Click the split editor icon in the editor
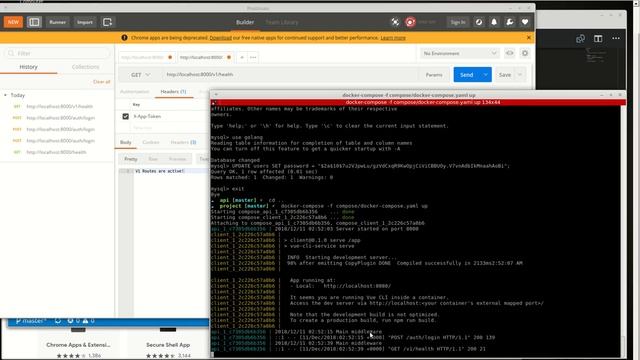Viewport: 640px width, 360px height. click(x=598, y=39)
